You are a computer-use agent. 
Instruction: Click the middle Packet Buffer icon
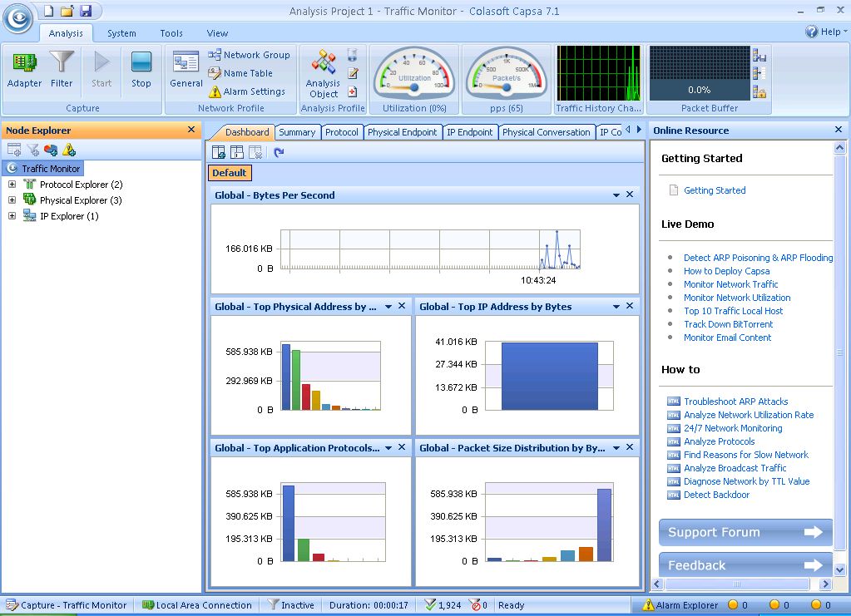click(759, 73)
